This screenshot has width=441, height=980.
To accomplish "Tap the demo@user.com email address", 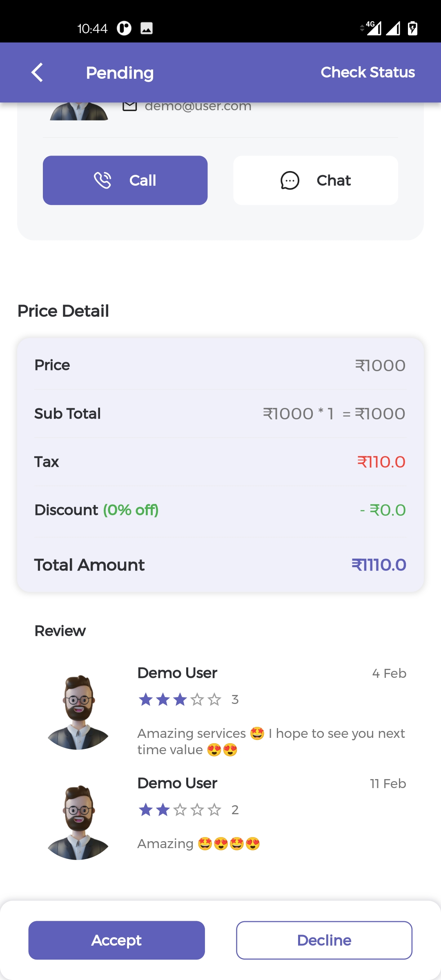I will (198, 106).
